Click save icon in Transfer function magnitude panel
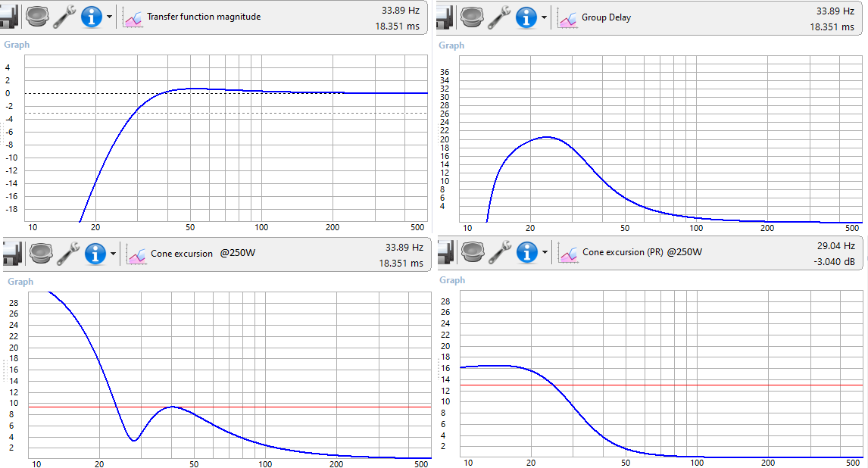Image resolution: width=868 pixels, height=468 pixels. coord(9,17)
